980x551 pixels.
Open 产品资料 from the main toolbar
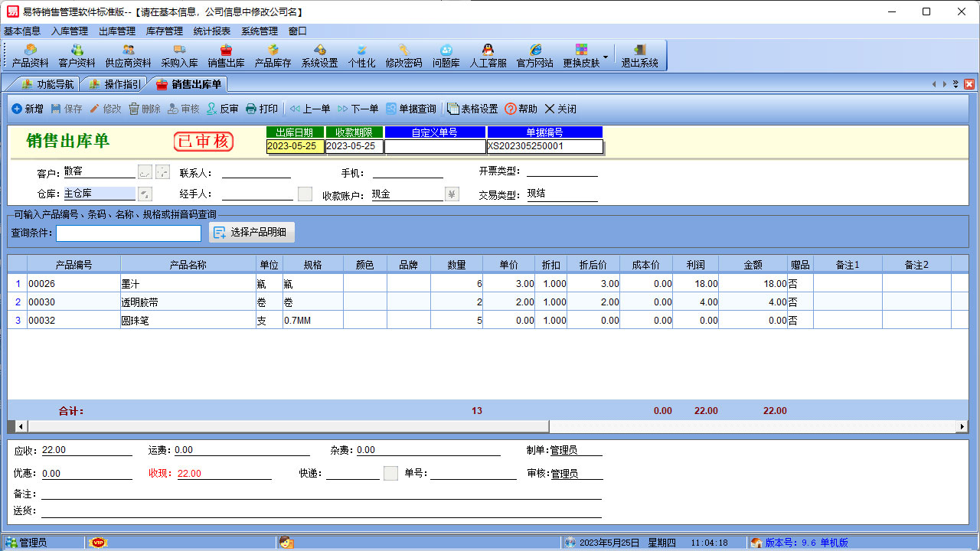click(31, 55)
